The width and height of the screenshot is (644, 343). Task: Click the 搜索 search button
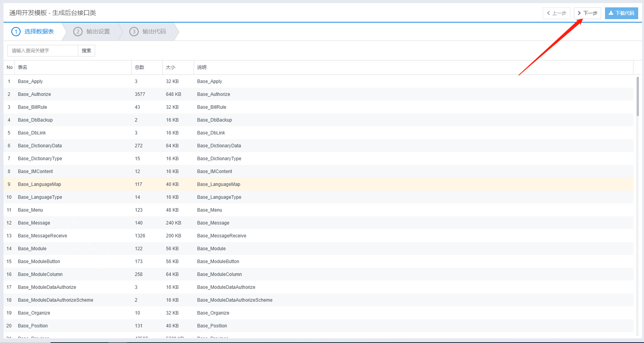point(86,51)
